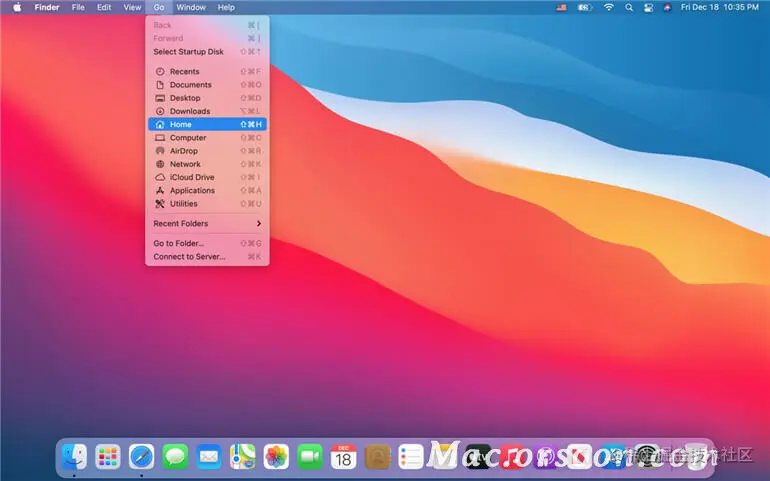Go to iCloud Drive from the Go menu

(207, 177)
